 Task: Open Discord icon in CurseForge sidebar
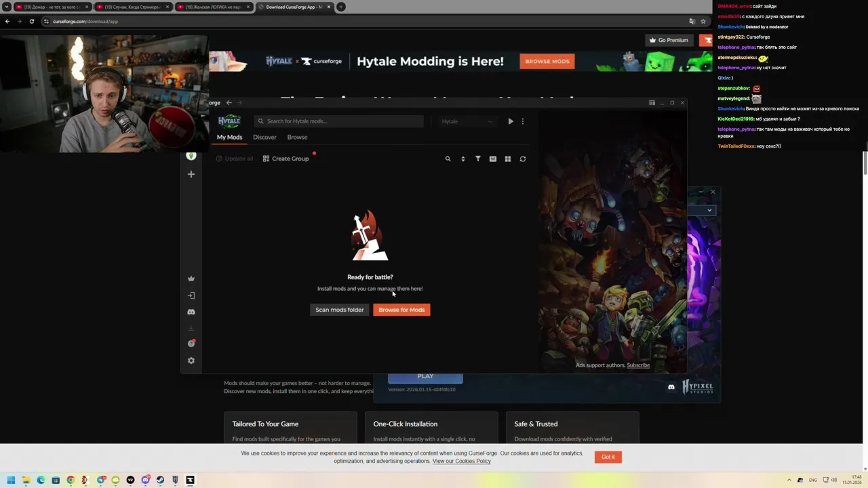(x=191, y=312)
